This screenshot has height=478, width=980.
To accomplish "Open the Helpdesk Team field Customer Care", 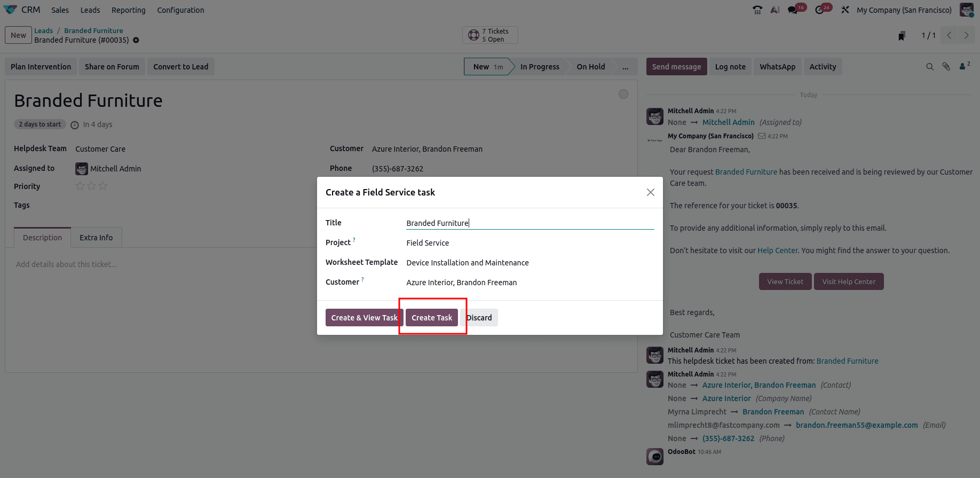I will (x=100, y=149).
